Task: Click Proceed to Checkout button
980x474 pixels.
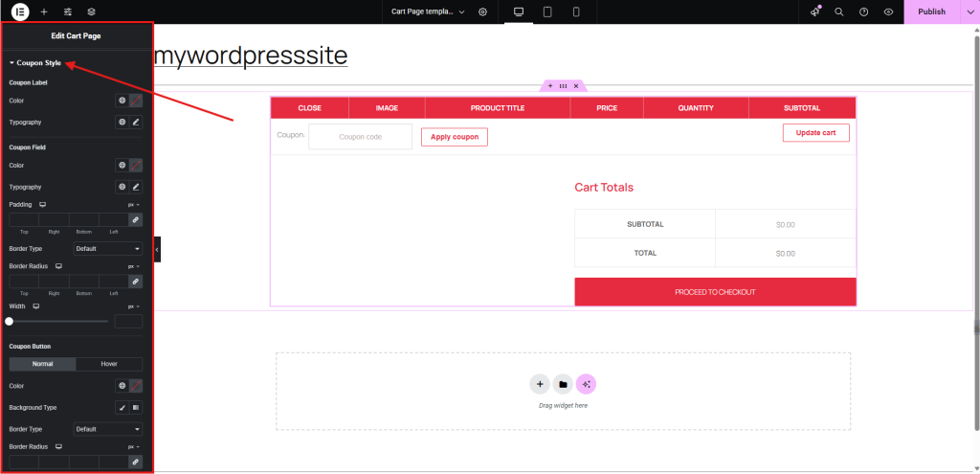Action: pyautogui.click(x=715, y=292)
